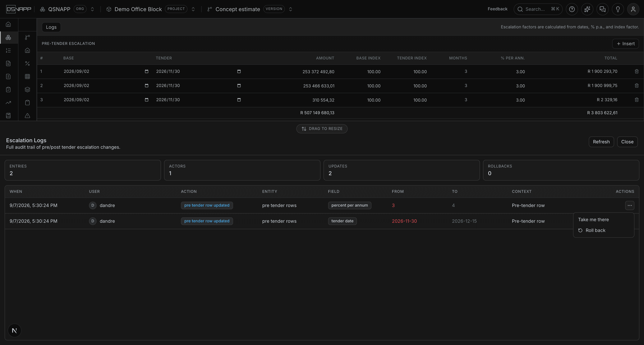Image resolution: width=644 pixels, height=345 pixels.
Task: Open the clipboard icon in secondary sidebar
Action: 27,103
